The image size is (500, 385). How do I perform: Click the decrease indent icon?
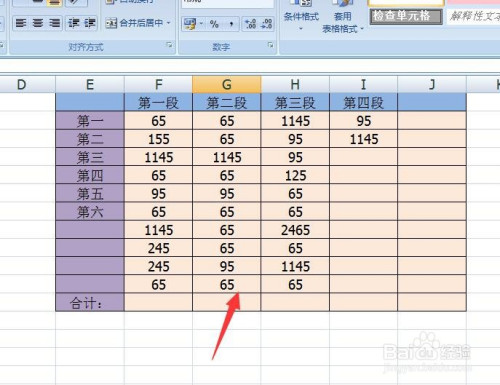[74, 23]
